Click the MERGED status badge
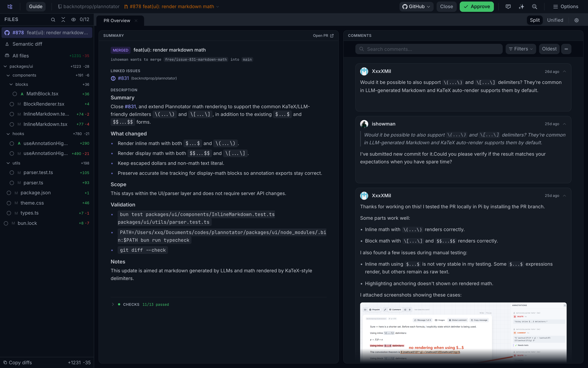 (121, 50)
